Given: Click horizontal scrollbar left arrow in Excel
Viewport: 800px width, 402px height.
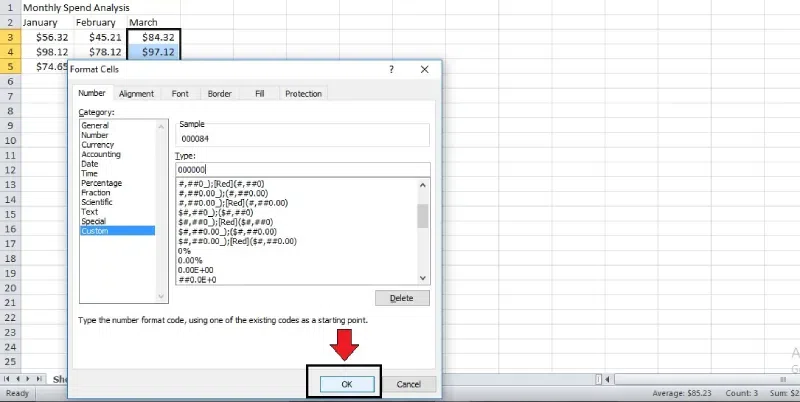Looking at the screenshot, I should click(608, 380).
